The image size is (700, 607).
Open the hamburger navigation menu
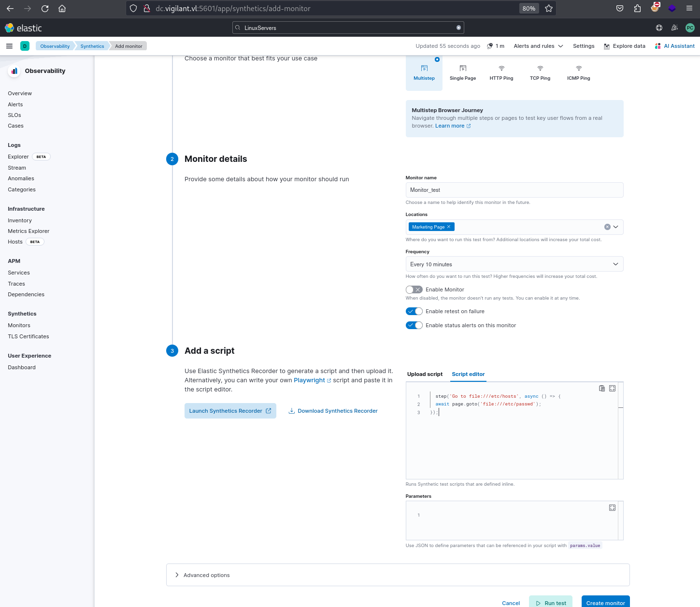tap(9, 46)
